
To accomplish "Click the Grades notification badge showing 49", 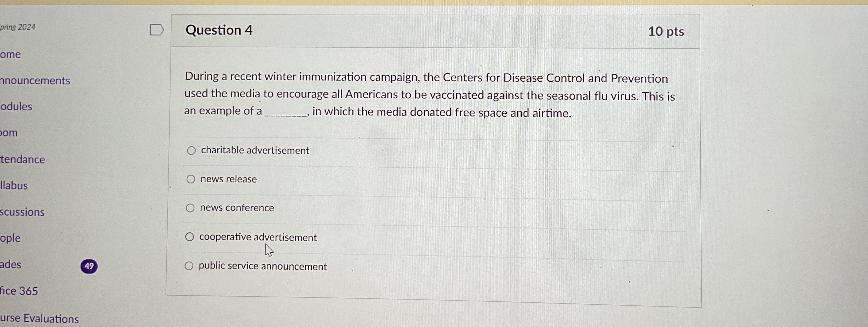I will tap(89, 265).
